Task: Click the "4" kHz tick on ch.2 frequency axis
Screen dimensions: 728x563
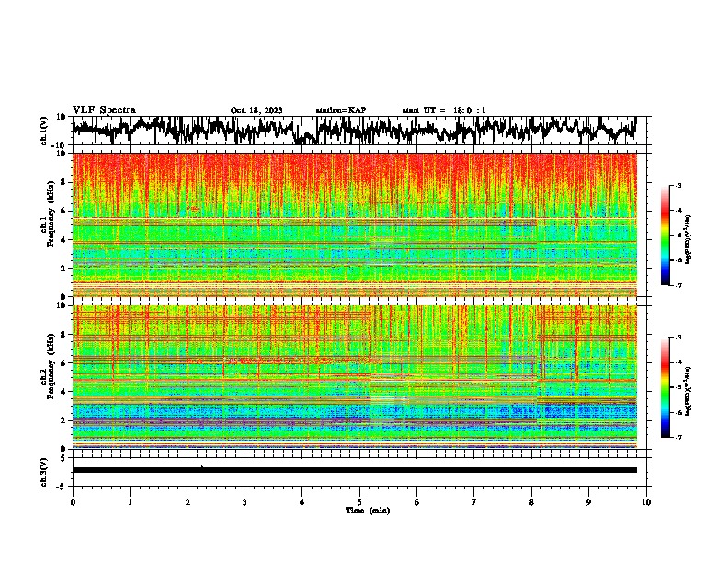Action: pos(63,392)
